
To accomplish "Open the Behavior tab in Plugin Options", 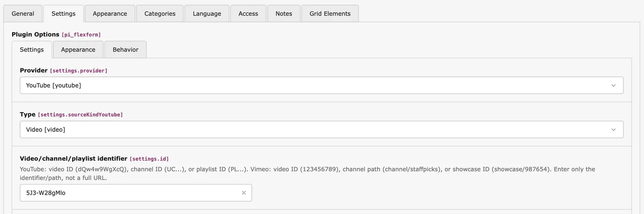I will [125, 50].
